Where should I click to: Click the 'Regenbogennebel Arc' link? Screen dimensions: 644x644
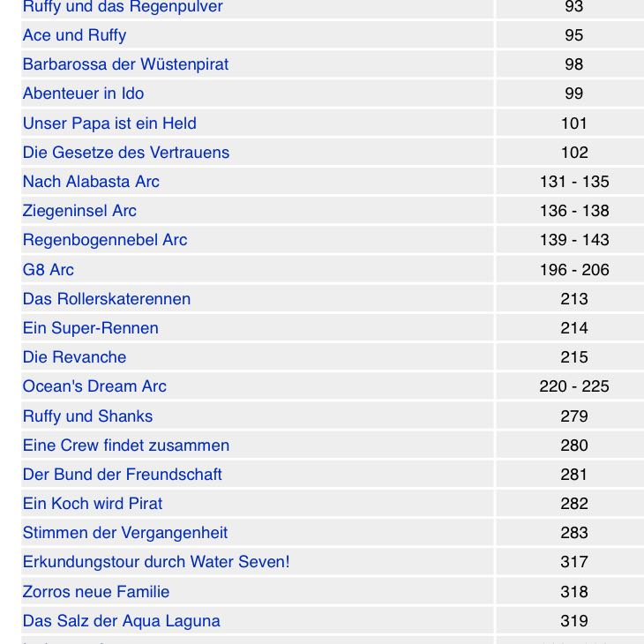(105, 240)
